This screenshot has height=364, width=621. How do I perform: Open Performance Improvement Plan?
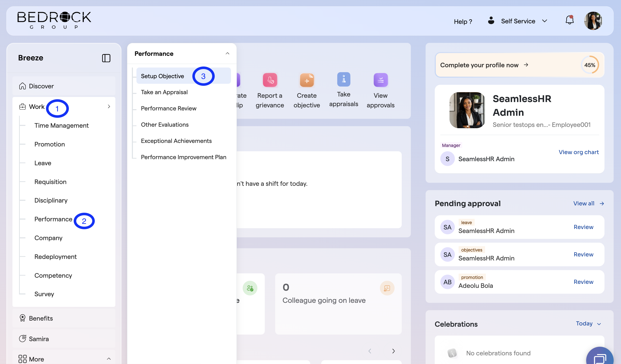pos(183,157)
